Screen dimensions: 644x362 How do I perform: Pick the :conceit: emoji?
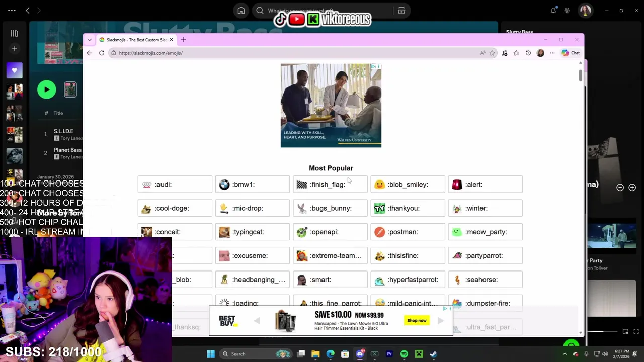[175, 232]
